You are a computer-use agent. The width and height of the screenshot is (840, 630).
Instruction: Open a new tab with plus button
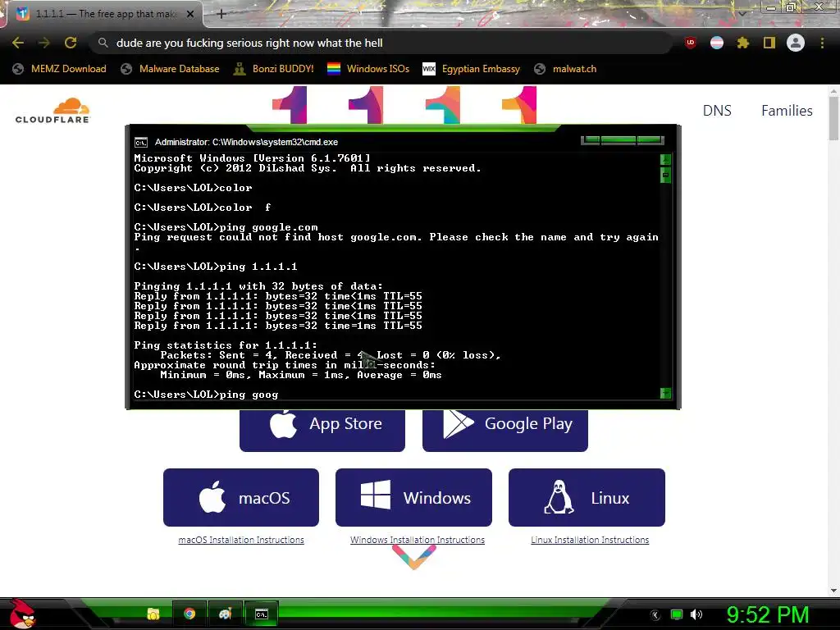point(221,14)
